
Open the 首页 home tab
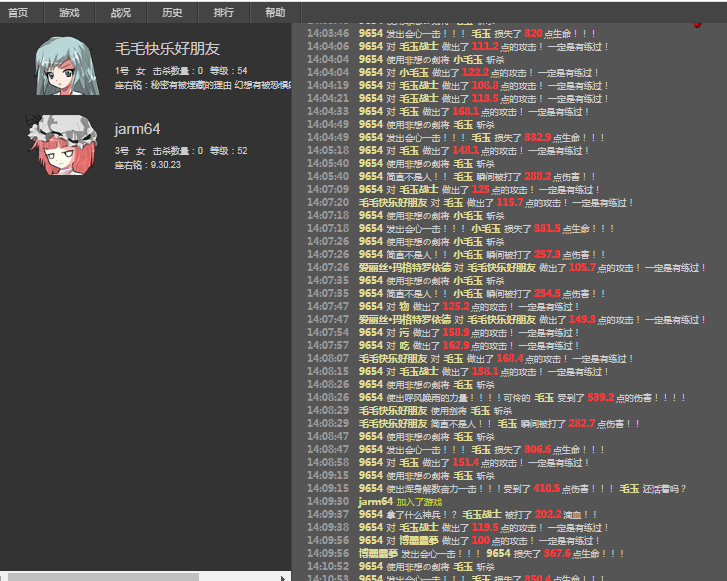(x=18, y=12)
